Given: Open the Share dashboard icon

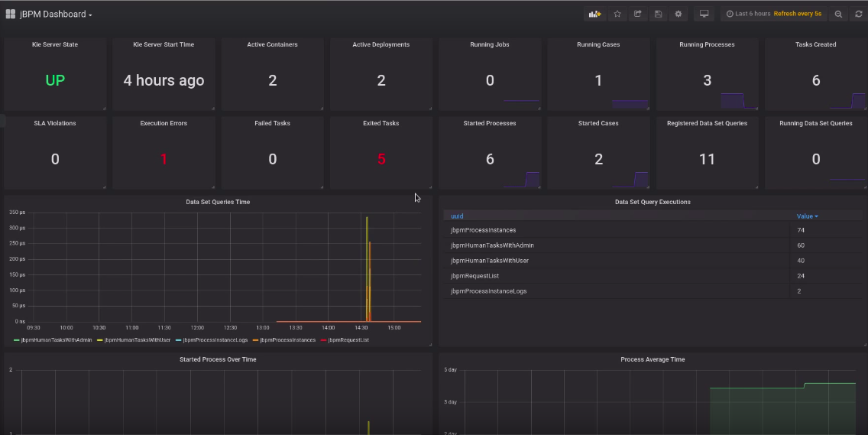Looking at the screenshot, I should pos(638,14).
